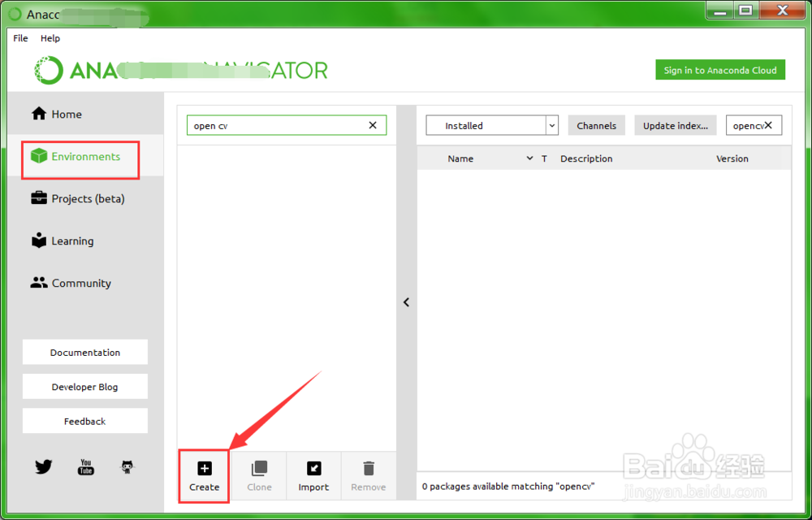Click the Remove environment trash icon
The image size is (812, 520).
[369, 469]
